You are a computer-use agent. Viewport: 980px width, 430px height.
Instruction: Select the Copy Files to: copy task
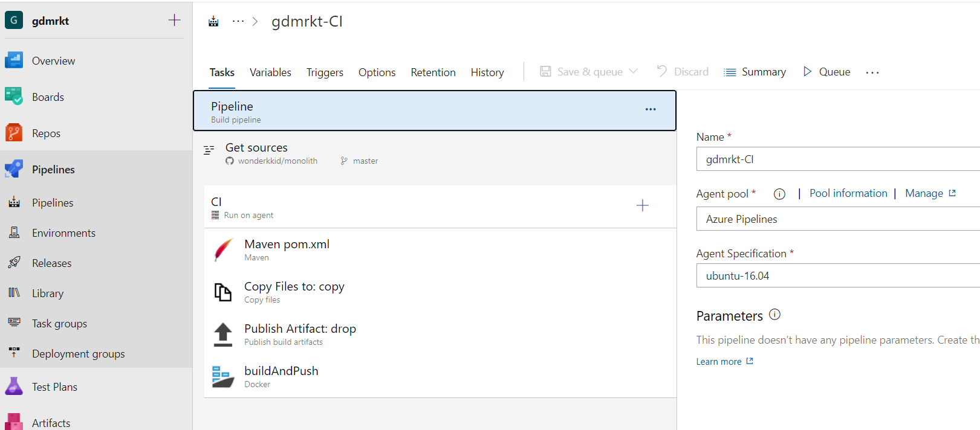click(440, 292)
